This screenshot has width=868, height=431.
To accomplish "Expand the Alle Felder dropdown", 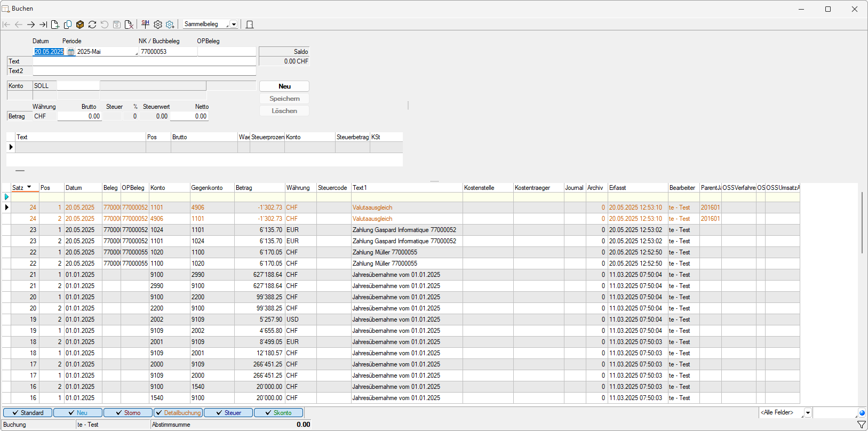I will 808,413.
